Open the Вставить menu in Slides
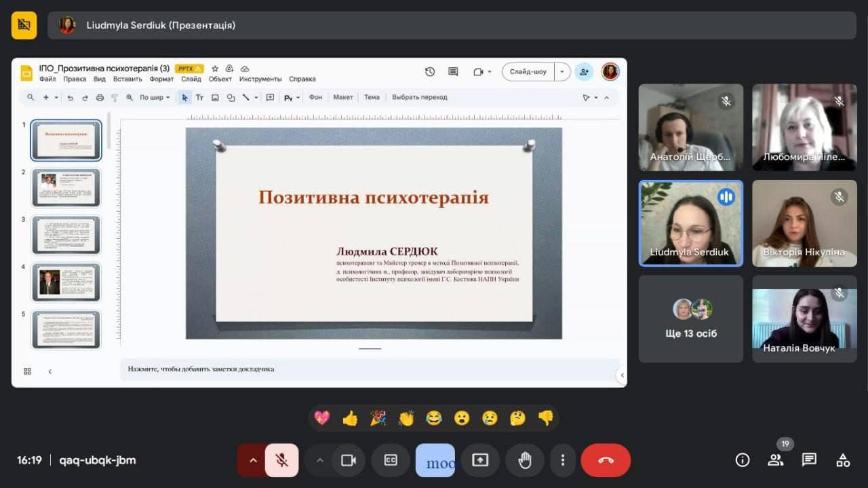The height and width of the screenshot is (488, 868). click(x=127, y=79)
